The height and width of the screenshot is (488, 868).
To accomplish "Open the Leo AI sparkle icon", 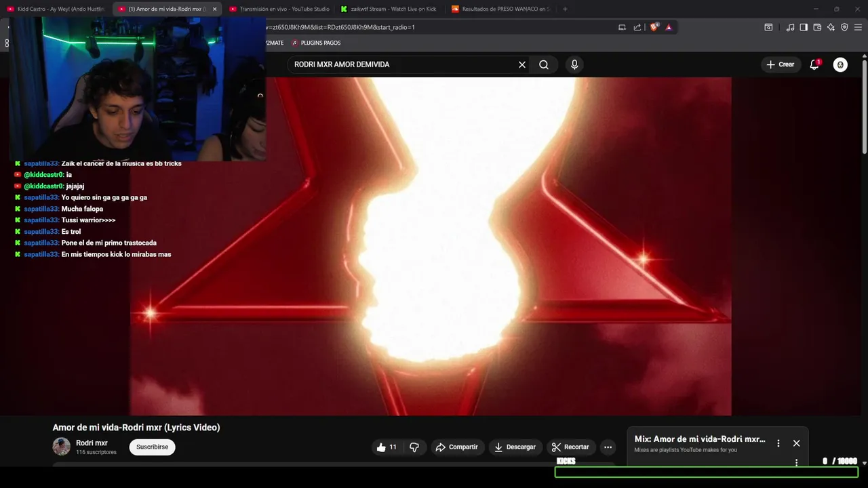I will pos(831,27).
